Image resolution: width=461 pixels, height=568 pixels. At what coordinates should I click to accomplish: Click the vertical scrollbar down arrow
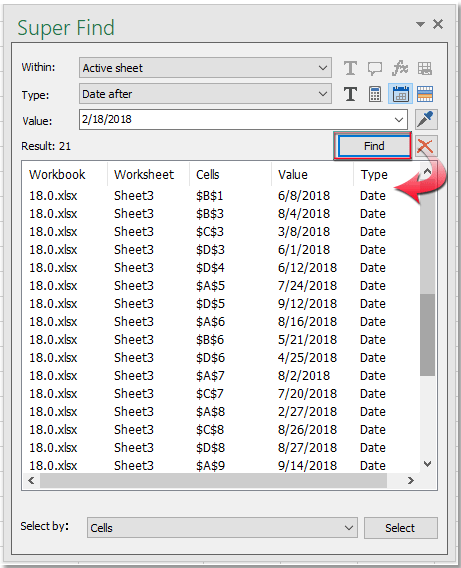428,464
